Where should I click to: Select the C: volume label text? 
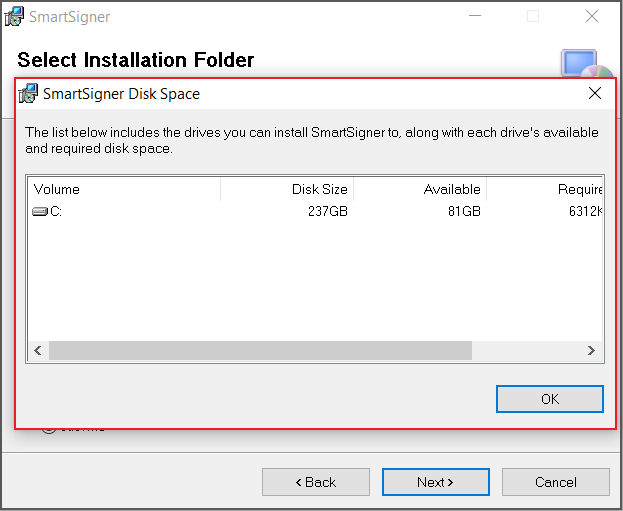pyautogui.click(x=56, y=211)
